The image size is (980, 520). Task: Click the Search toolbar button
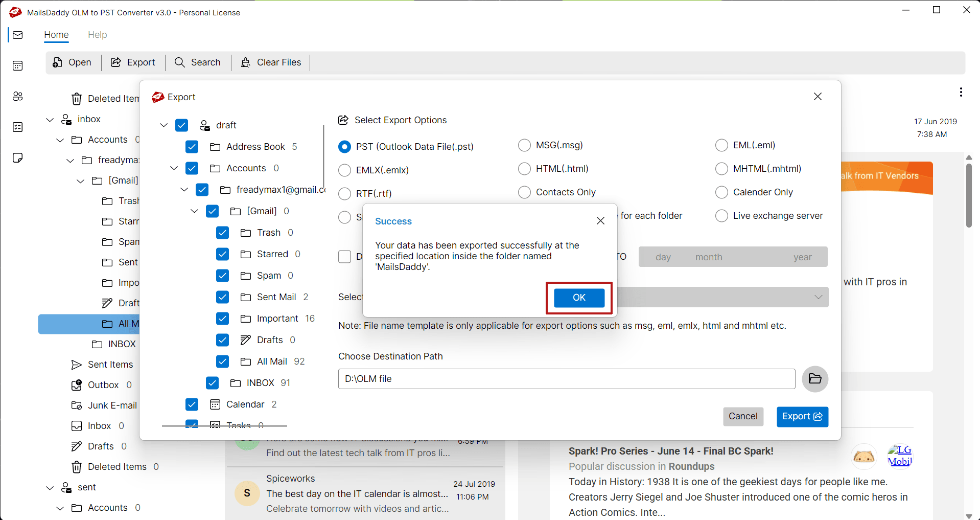198,62
